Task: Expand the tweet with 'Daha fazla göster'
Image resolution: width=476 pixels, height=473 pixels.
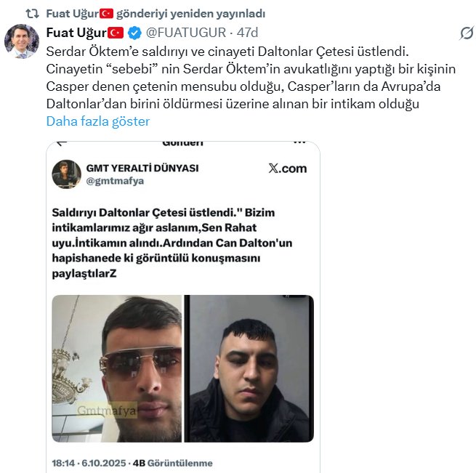Action: click(98, 121)
